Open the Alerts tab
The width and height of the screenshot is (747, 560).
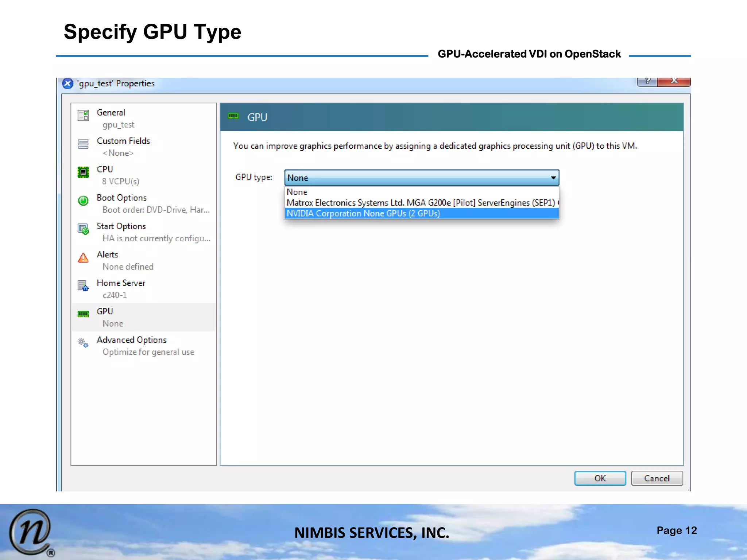click(x=144, y=261)
